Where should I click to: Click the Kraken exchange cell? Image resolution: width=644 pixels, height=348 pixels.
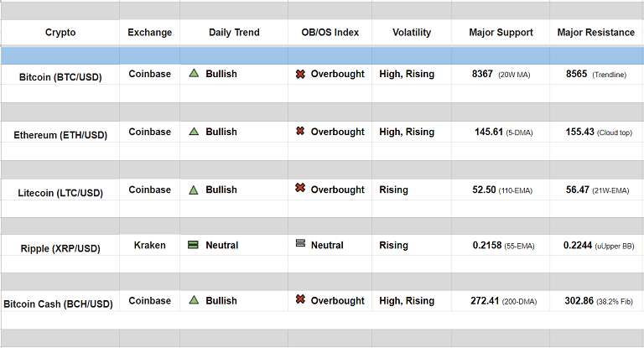click(x=149, y=246)
